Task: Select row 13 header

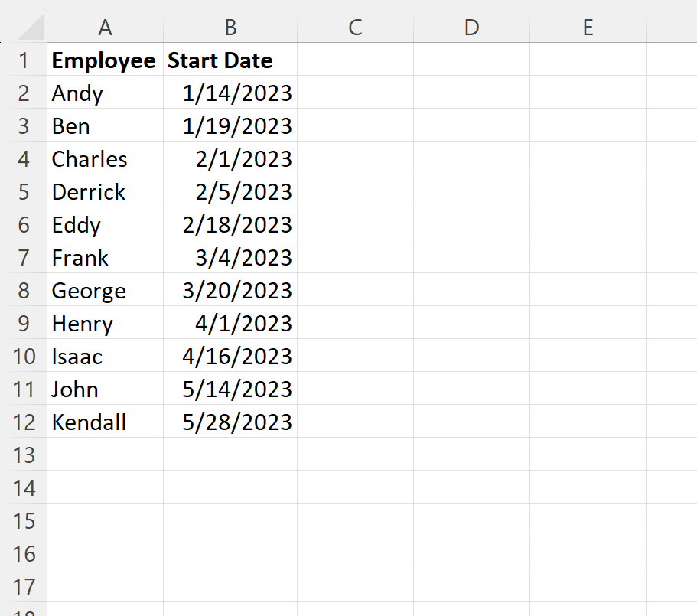Action: point(24,455)
